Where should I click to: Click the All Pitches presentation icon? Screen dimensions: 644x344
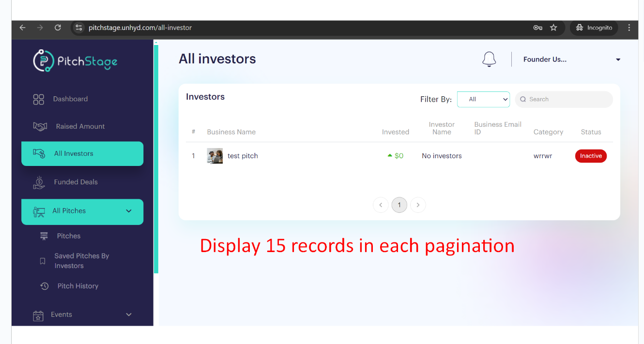point(39,211)
